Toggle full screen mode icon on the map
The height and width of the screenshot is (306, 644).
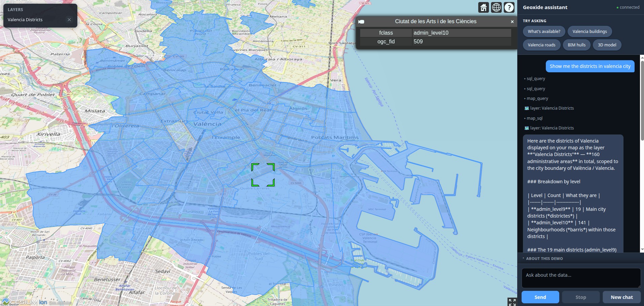[512, 302]
